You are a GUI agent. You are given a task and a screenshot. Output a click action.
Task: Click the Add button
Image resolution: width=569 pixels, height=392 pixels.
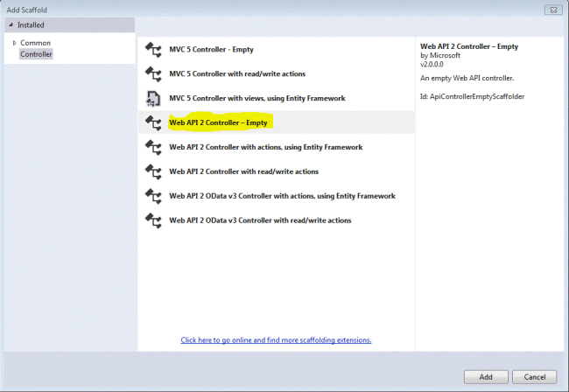point(486,377)
